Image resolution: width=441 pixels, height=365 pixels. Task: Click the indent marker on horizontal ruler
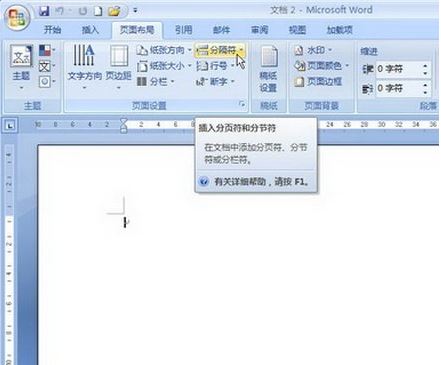click(124, 125)
